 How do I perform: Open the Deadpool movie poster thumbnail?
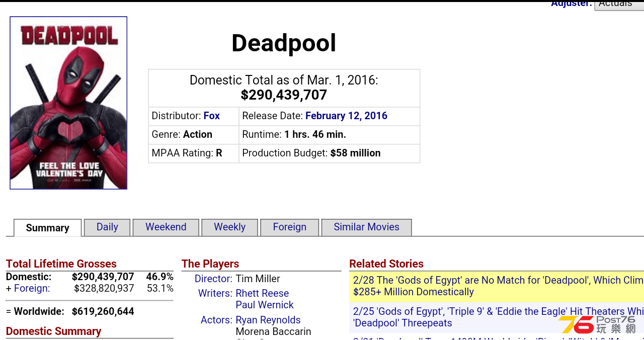[68, 103]
